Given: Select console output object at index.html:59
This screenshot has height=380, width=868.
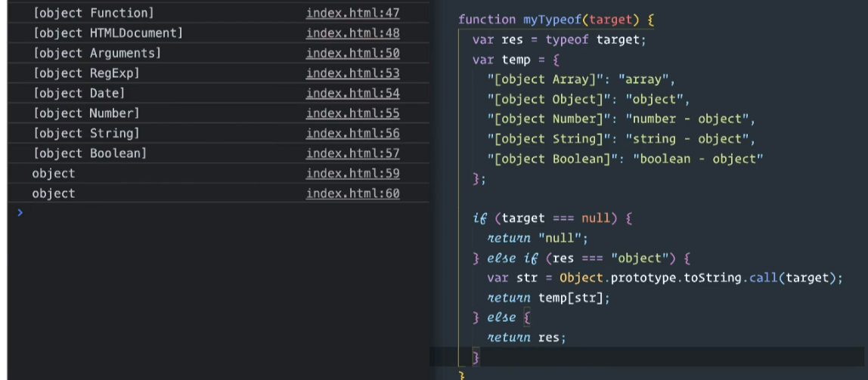Looking at the screenshot, I should pos(54,174).
